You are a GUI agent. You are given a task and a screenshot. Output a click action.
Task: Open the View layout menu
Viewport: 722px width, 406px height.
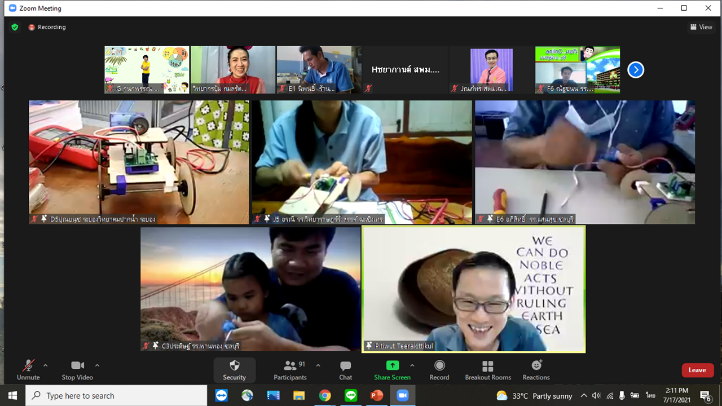[x=701, y=27]
